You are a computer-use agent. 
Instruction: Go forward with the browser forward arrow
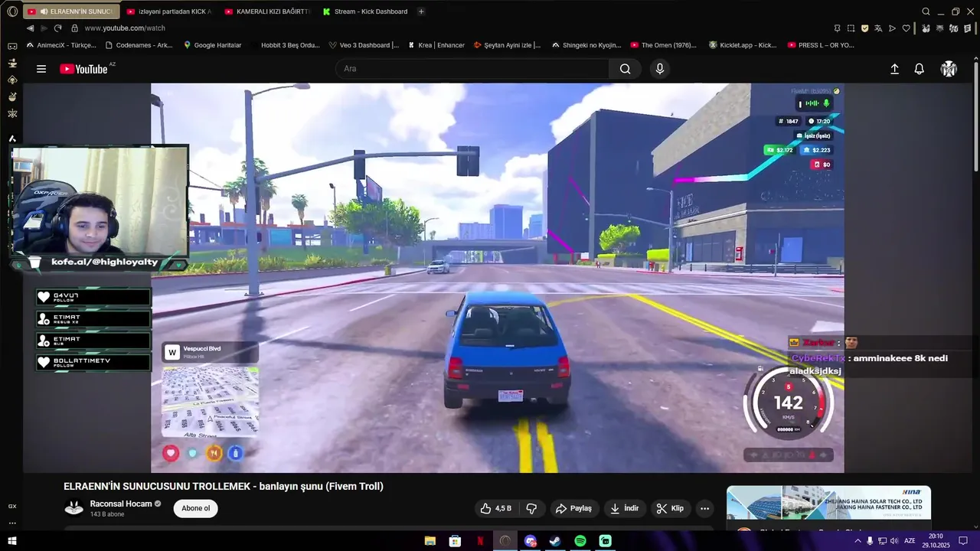pos(44,28)
